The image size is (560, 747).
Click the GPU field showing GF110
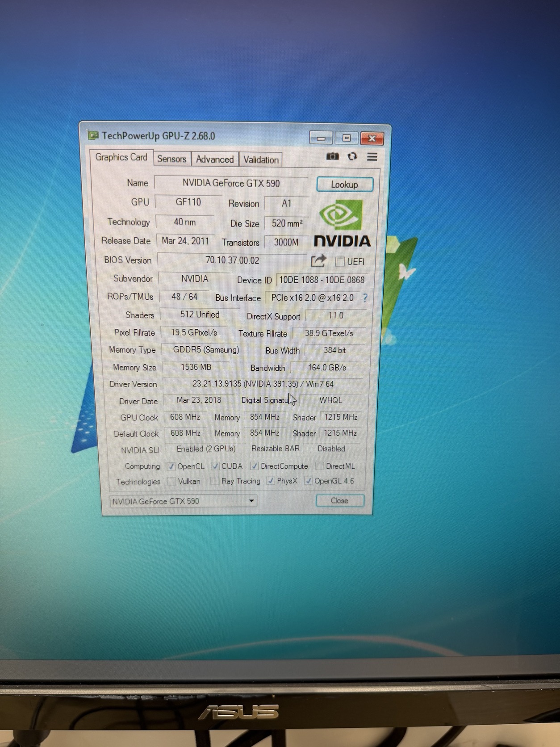tap(188, 202)
